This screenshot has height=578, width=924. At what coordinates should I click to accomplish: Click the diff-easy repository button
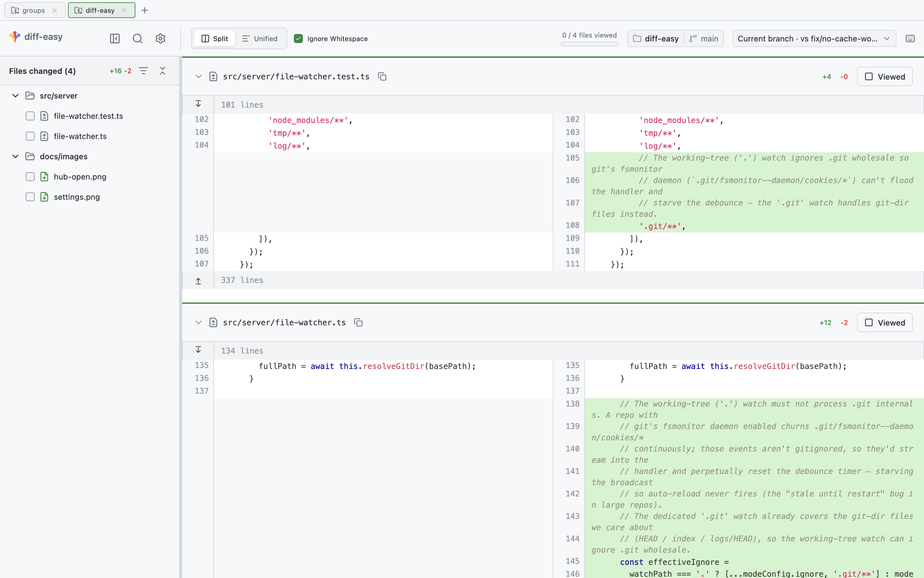coord(656,39)
